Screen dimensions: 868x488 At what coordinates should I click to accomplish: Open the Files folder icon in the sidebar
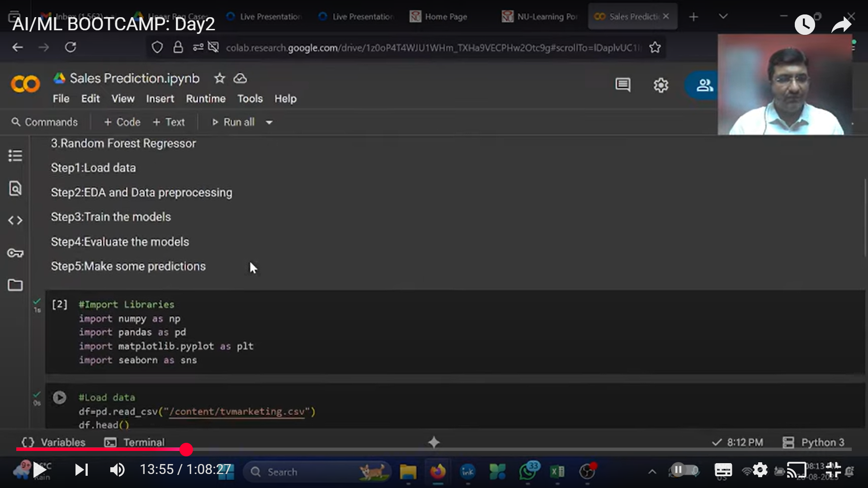click(x=15, y=285)
